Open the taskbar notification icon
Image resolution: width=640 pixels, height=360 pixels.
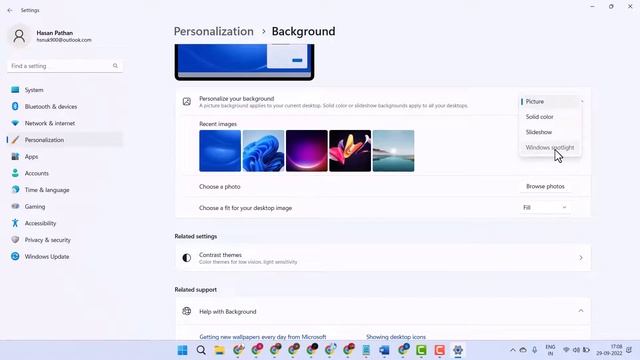629,350
